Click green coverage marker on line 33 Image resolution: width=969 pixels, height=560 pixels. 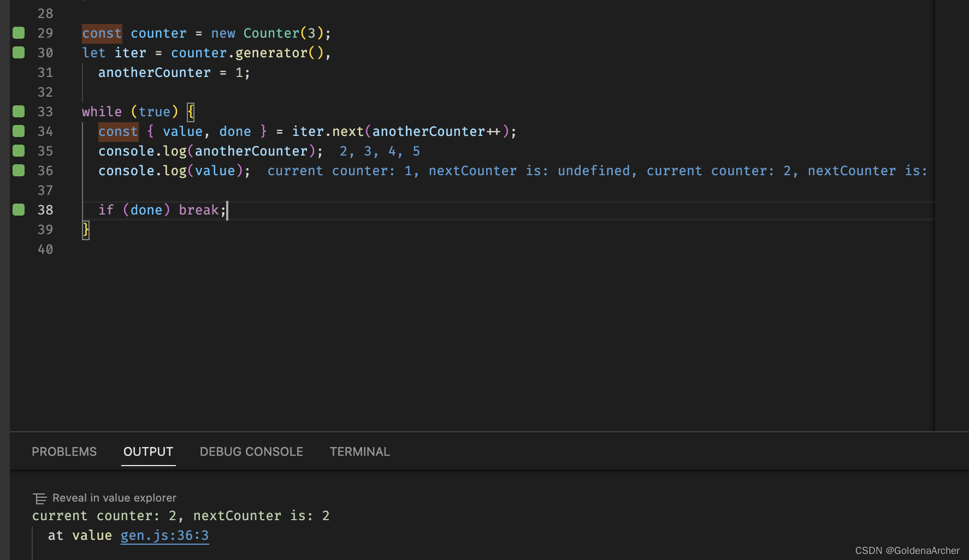(x=19, y=111)
